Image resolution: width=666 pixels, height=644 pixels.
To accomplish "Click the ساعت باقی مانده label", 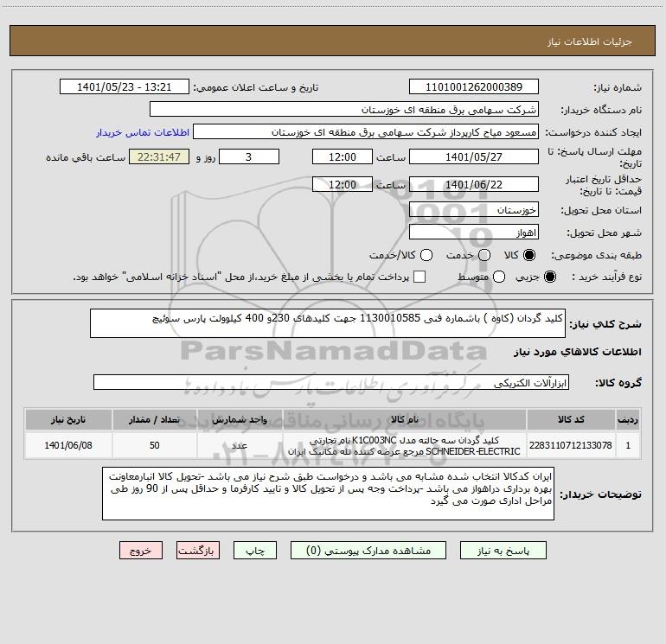I will [x=86, y=157].
